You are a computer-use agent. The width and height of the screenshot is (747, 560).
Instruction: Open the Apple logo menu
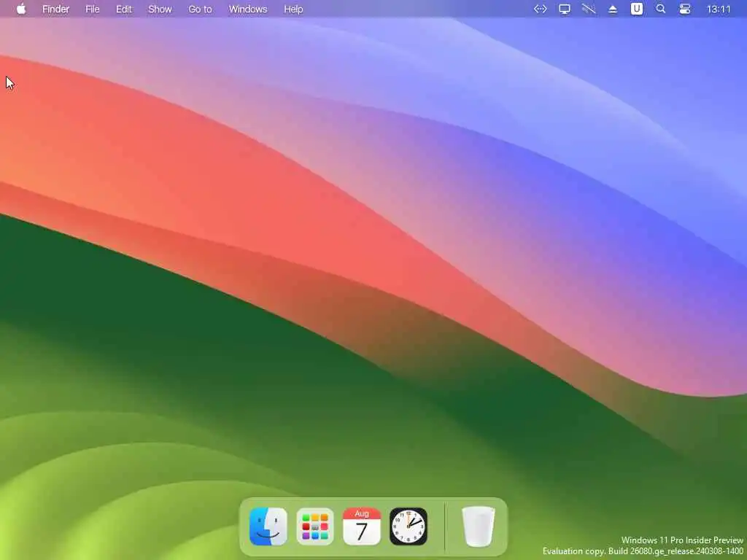[x=21, y=9]
